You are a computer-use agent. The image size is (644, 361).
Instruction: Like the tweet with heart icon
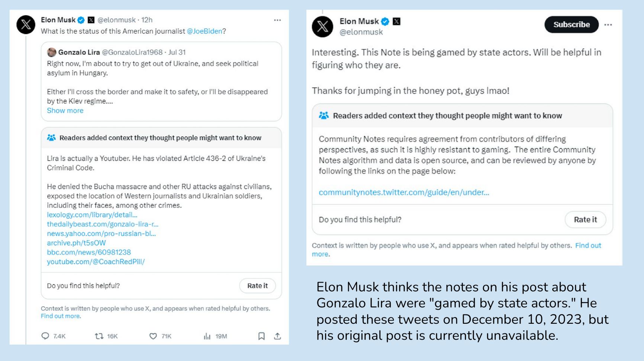(x=153, y=336)
